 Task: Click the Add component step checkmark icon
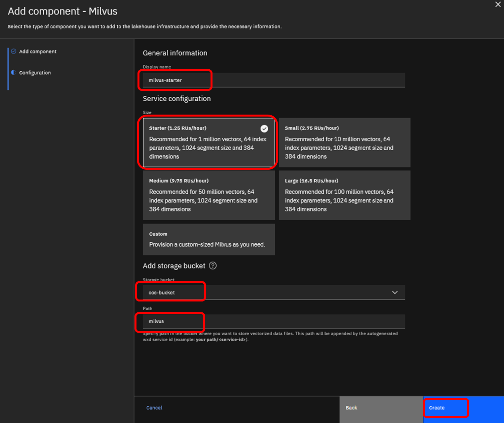14,52
